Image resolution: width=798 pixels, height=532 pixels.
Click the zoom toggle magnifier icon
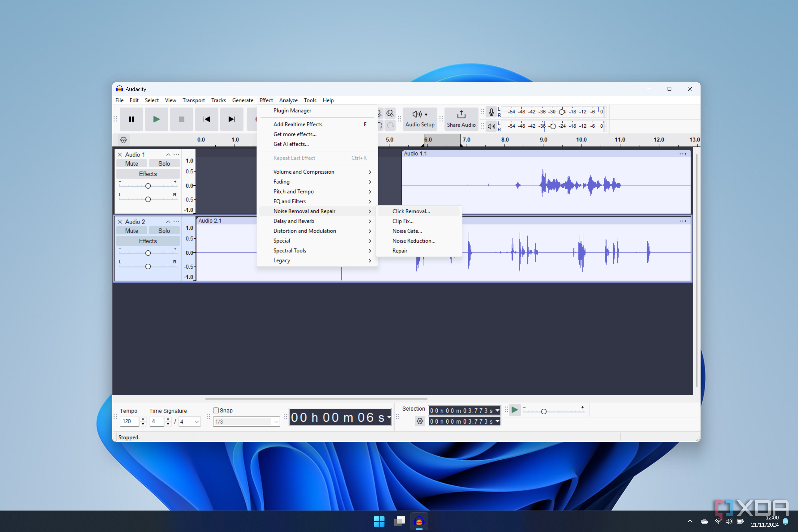390,113
